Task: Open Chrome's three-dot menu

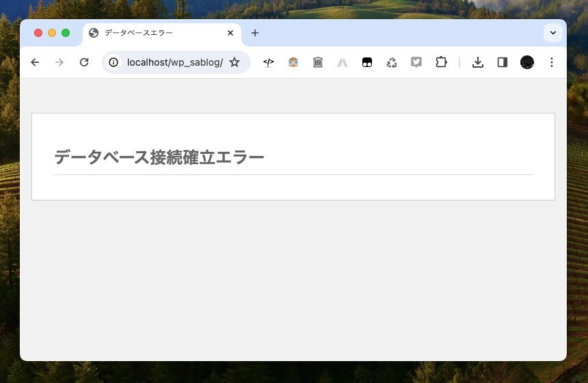Action: 552,62
